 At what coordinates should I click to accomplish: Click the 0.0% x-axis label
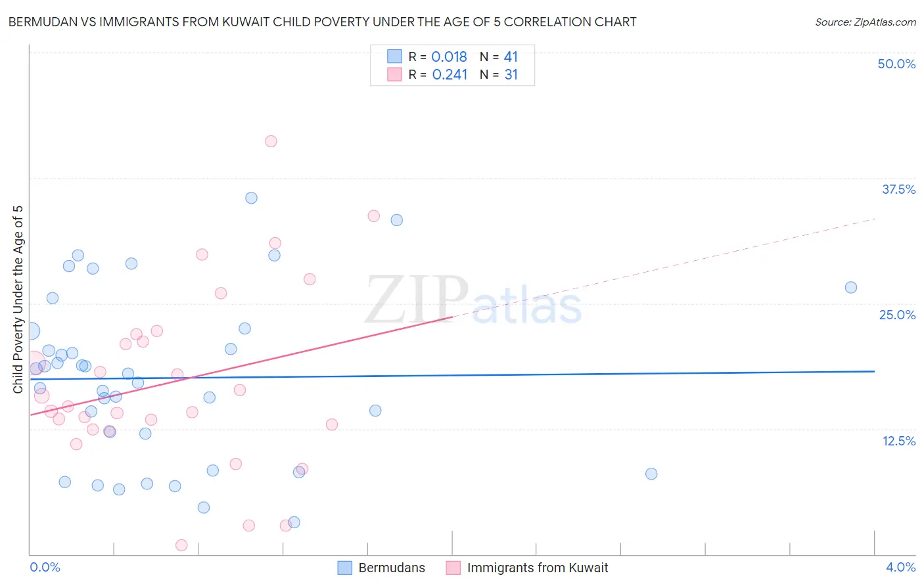click(45, 567)
